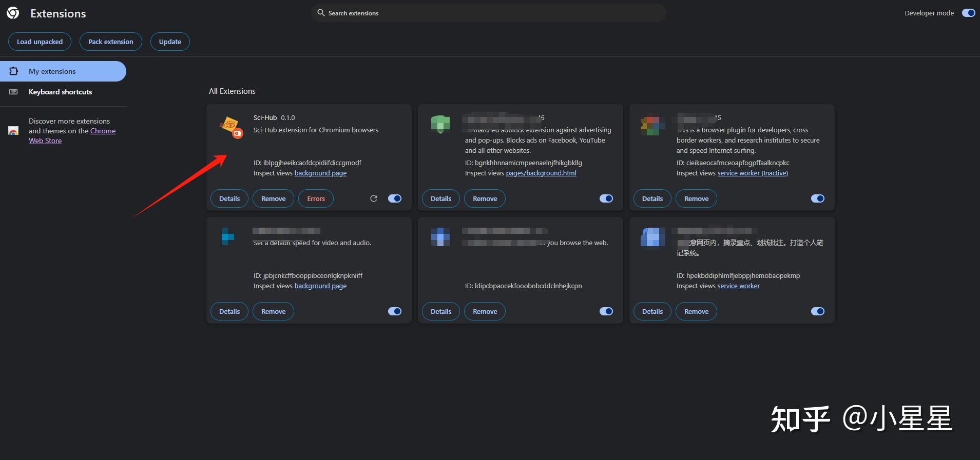Click Sci-Hub extension for Chromium browsers description
Viewport: 980px width, 460px height.
(316, 130)
